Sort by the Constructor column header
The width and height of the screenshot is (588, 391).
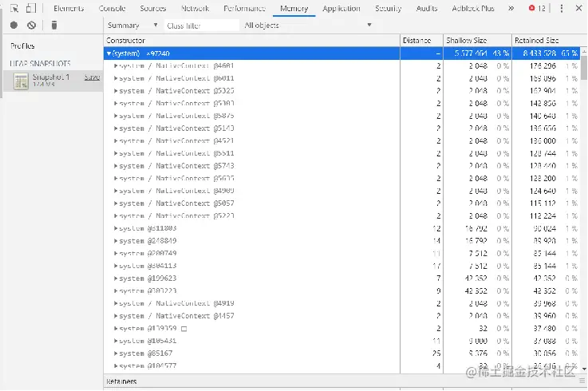(251, 41)
